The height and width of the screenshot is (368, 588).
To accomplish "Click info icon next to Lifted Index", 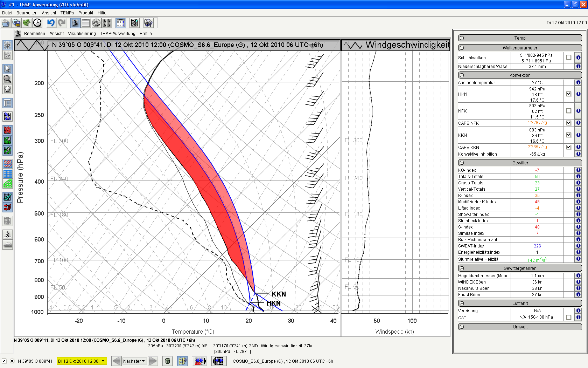I will (x=578, y=208).
